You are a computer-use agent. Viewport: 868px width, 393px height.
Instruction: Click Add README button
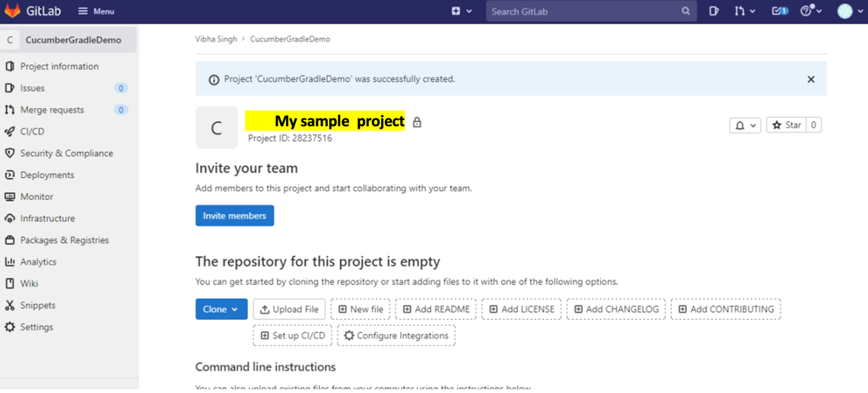pyautogui.click(x=436, y=309)
